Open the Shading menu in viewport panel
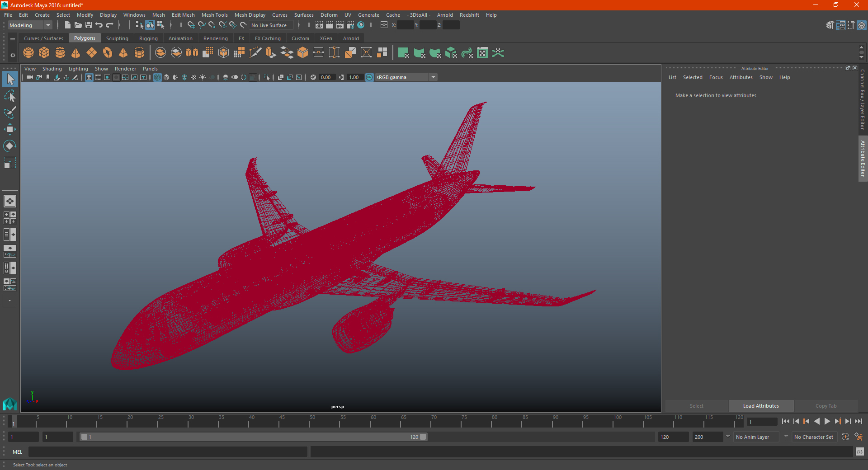Viewport: 868px width, 470px height. [52, 69]
